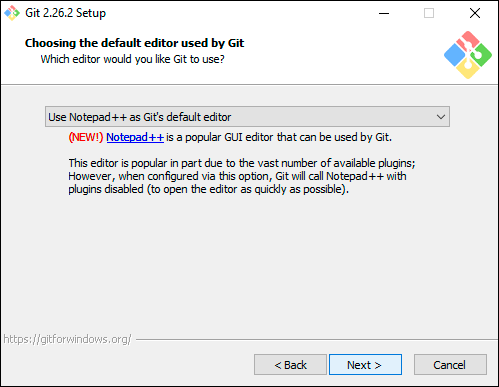This screenshot has height=387, width=499.
Task: Click the 'Choosing the default editor used by Git' heading
Action: pyautogui.click(x=135, y=43)
